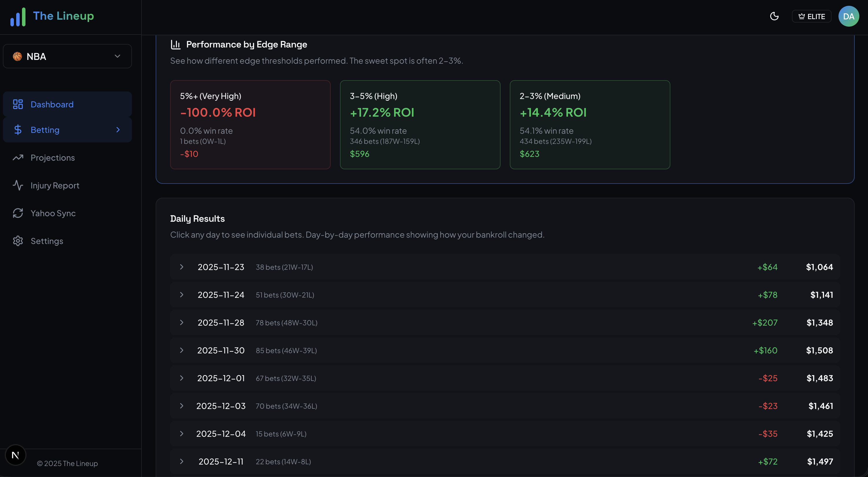Click the Projections trend arrow icon

(x=18, y=157)
